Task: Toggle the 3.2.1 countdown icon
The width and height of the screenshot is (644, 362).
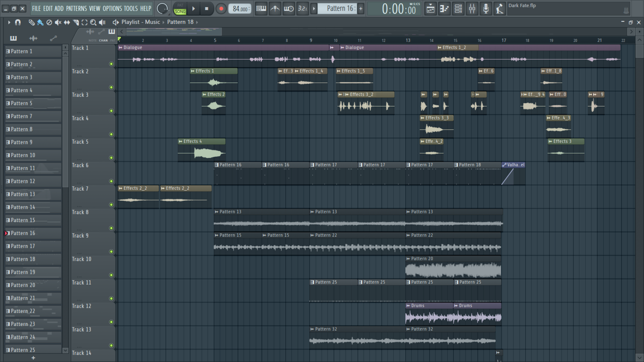Action: pos(302,8)
